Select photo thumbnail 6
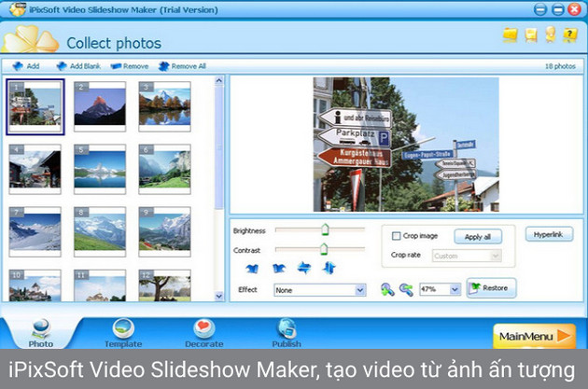 164,169
